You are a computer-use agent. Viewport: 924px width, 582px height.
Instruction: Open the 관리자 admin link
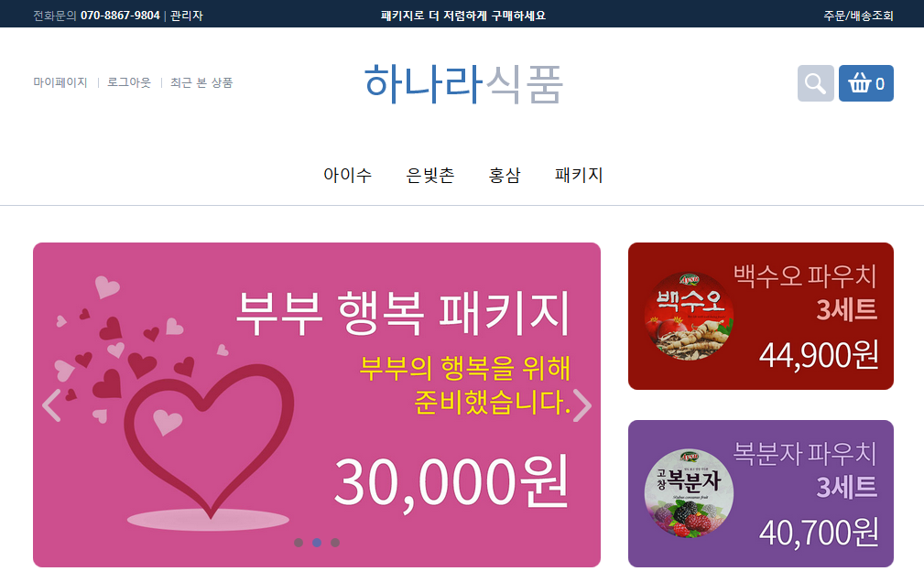coord(187,16)
